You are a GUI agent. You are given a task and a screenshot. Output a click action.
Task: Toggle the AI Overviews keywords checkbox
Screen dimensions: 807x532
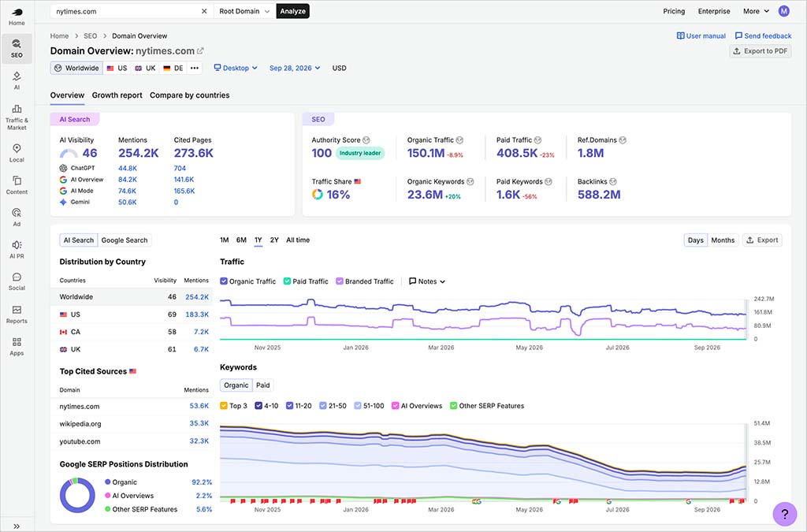click(396, 406)
